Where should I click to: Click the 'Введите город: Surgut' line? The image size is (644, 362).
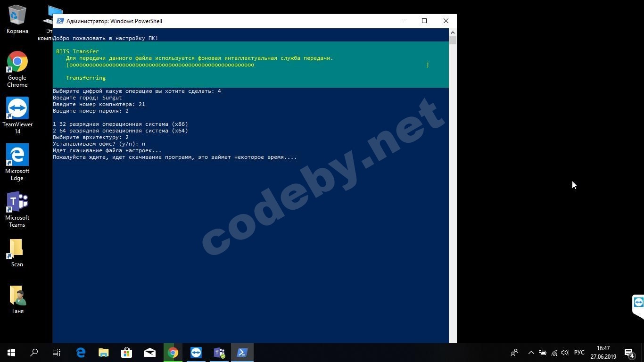click(x=87, y=98)
